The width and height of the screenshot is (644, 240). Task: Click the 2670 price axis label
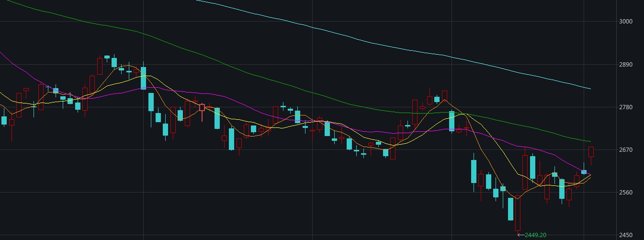coord(626,150)
